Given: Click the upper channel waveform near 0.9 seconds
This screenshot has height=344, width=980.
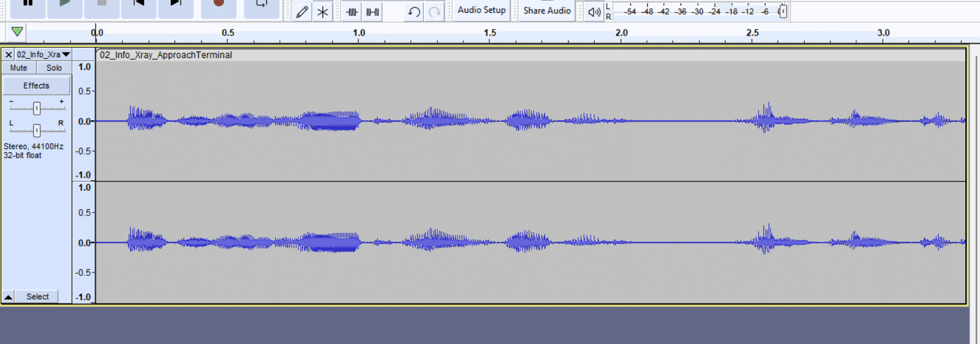Looking at the screenshot, I should coord(333,121).
